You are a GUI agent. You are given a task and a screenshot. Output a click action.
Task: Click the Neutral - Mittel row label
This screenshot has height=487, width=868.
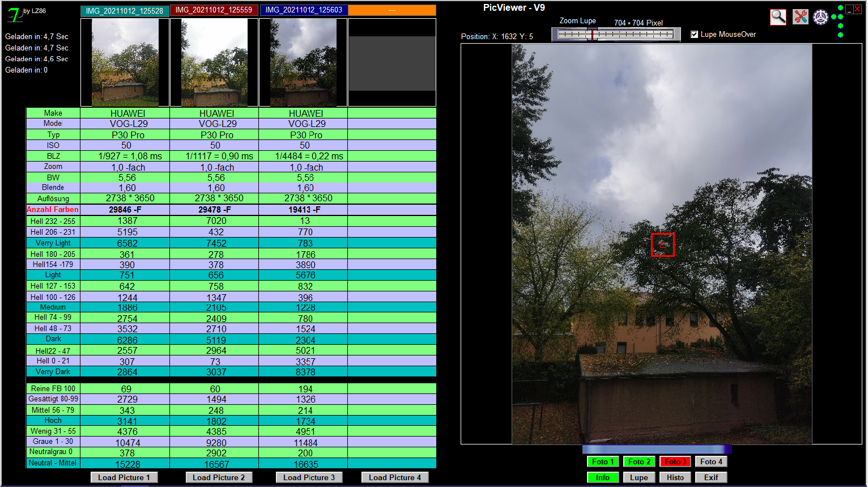tap(53, 463)
